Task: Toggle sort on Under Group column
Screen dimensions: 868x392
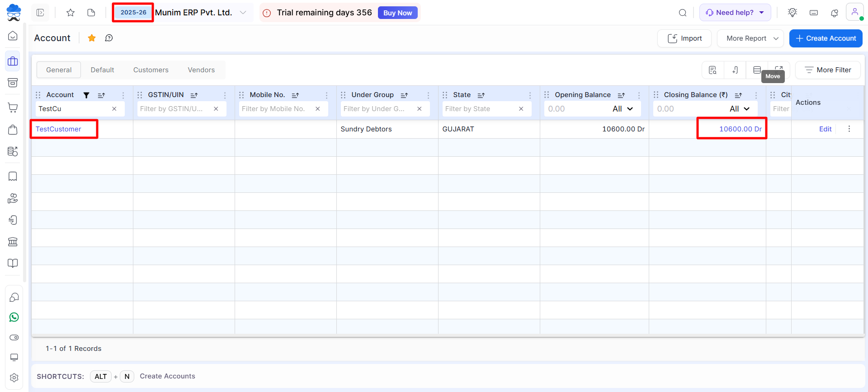Action: 404,95
